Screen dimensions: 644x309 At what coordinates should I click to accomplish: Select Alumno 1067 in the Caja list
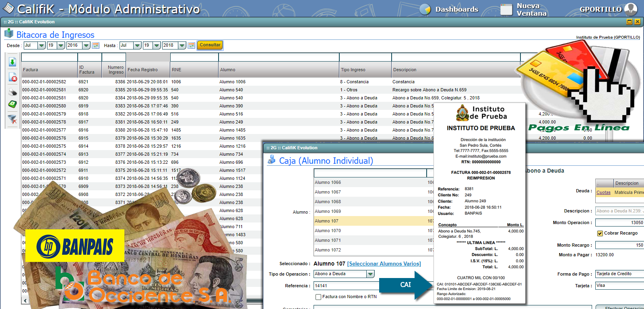(x=374, y=192)
